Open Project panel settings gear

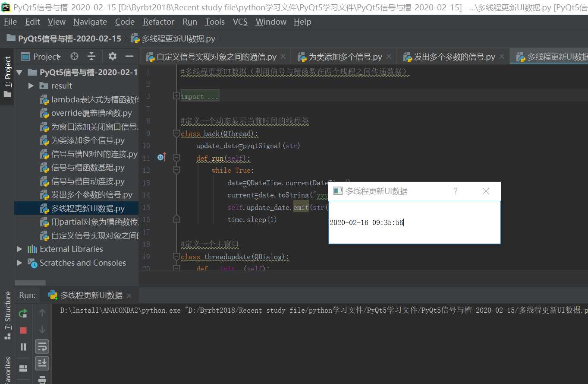[x=113, y=56]
